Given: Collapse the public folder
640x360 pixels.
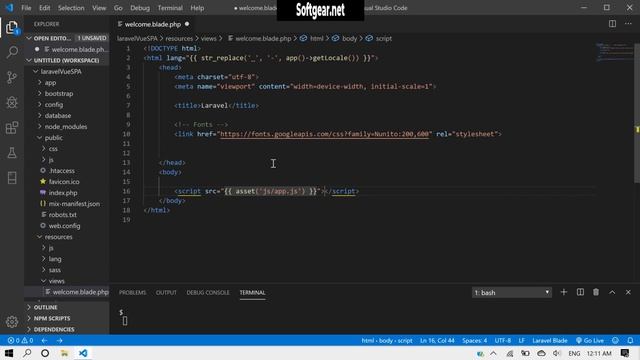Looking at the screenshot, I should 67,138.
